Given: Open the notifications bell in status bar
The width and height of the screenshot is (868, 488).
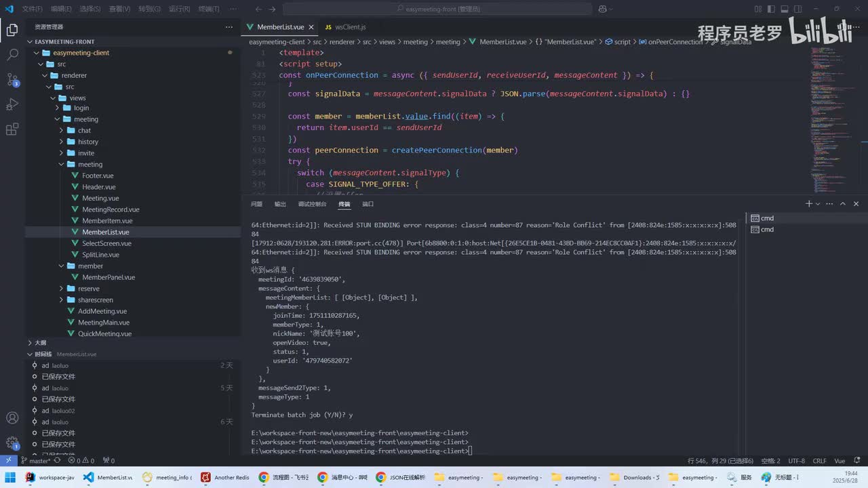Looking at the screenshot, I should (858, 461).
